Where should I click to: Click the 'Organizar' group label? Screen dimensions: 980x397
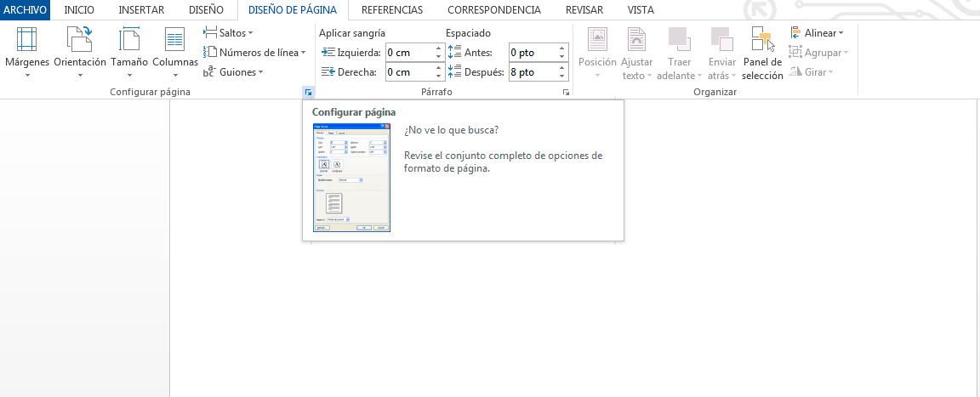click(715, 93)
